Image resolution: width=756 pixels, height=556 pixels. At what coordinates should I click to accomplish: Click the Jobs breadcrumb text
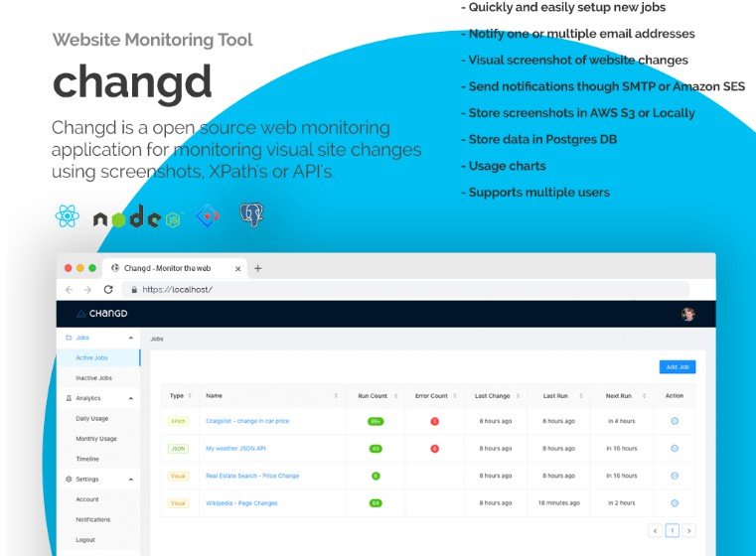point(157,339)
